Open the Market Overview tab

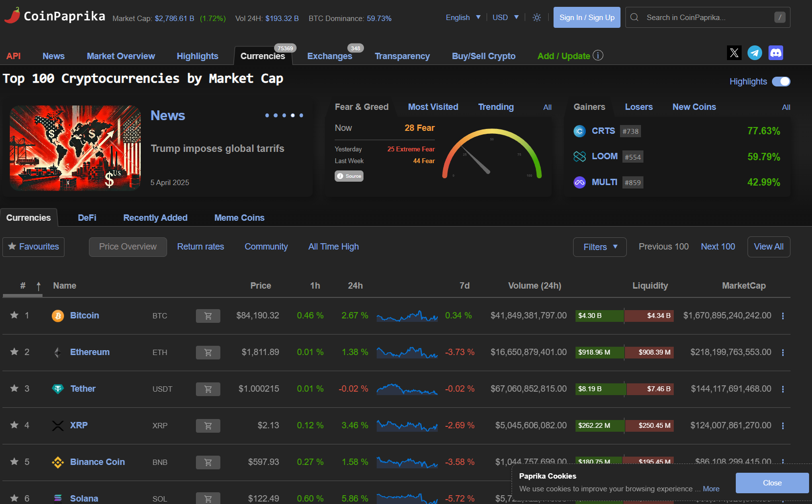(x=121, y=56)
